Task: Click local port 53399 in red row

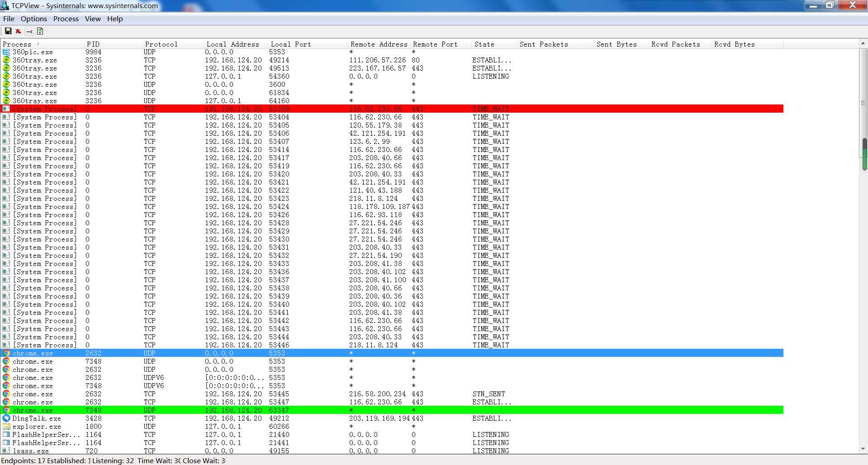Action: (279, 109)
